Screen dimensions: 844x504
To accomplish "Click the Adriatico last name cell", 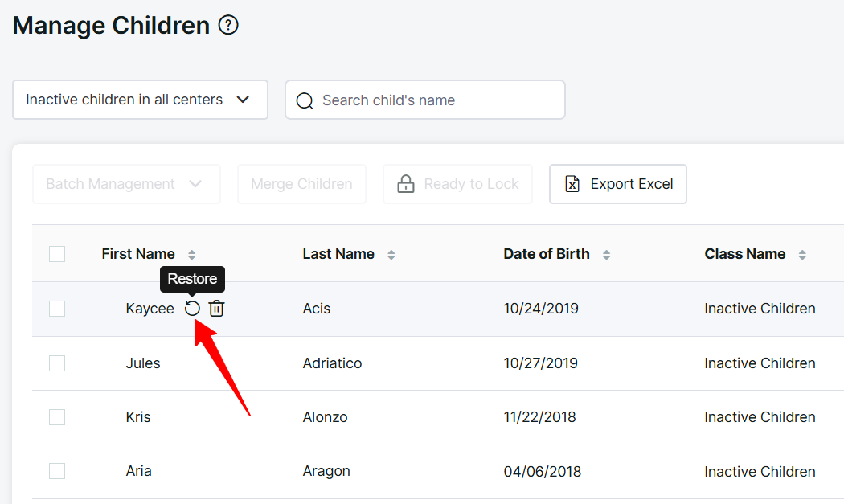I will point(332,363).
